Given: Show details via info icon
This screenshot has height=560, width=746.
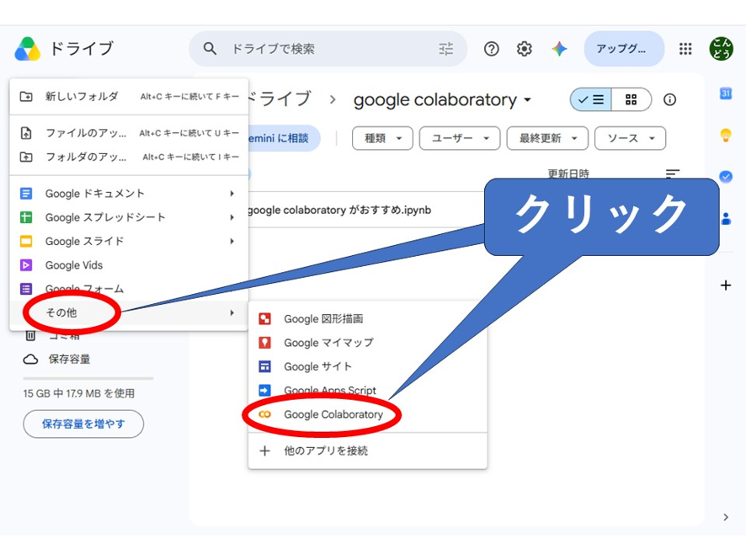Looking at the screenshot, I should click(x=669, y=99).
